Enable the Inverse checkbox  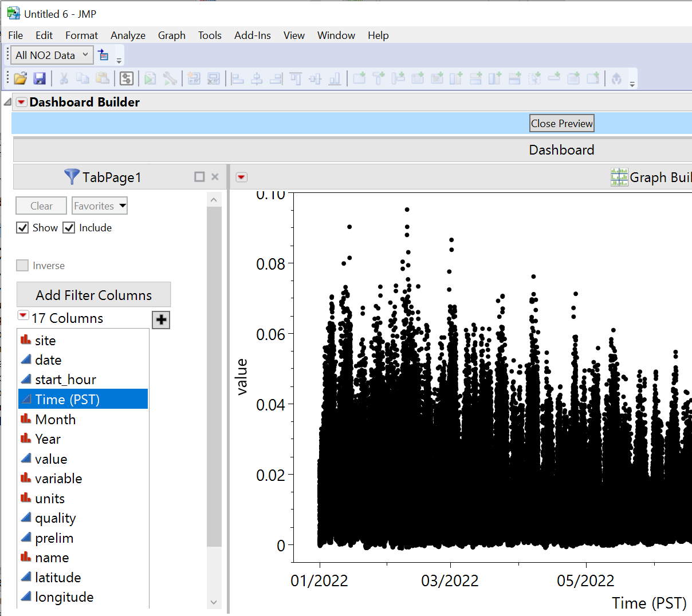coord(22,266)
